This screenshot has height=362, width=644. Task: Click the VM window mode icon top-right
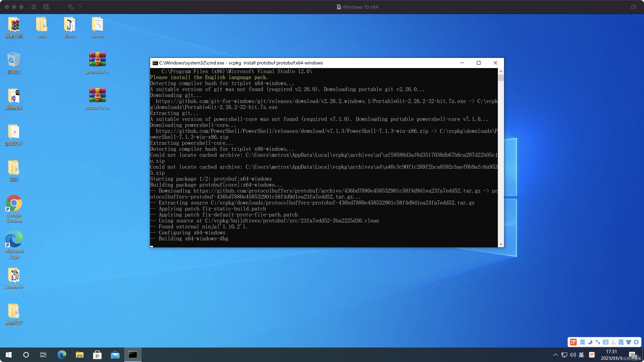pos(633,7)
